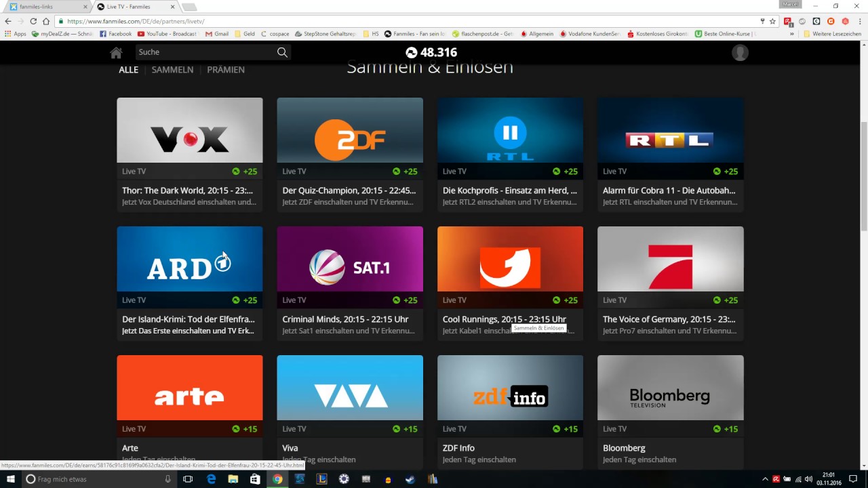Open the arte channel thumbnail
Image resolution: width=868 pixels, height=488 pixels.
coord(190,388)
